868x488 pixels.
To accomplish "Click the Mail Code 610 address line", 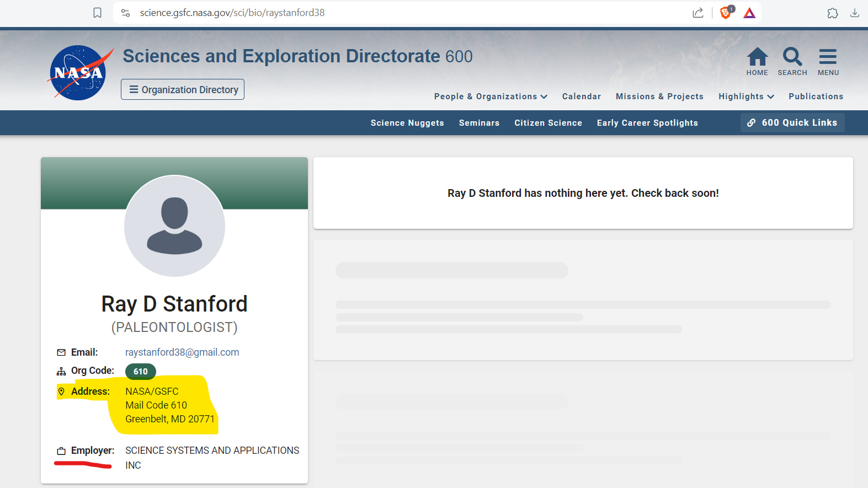I will [156, 405].
